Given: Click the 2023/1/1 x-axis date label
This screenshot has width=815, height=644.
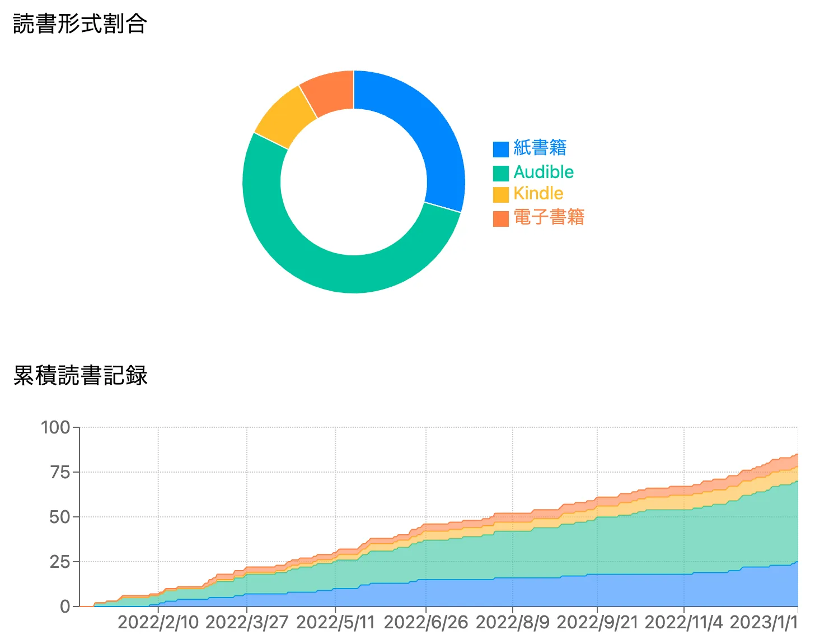Looking at the screenshot, I should pos(764,623).
